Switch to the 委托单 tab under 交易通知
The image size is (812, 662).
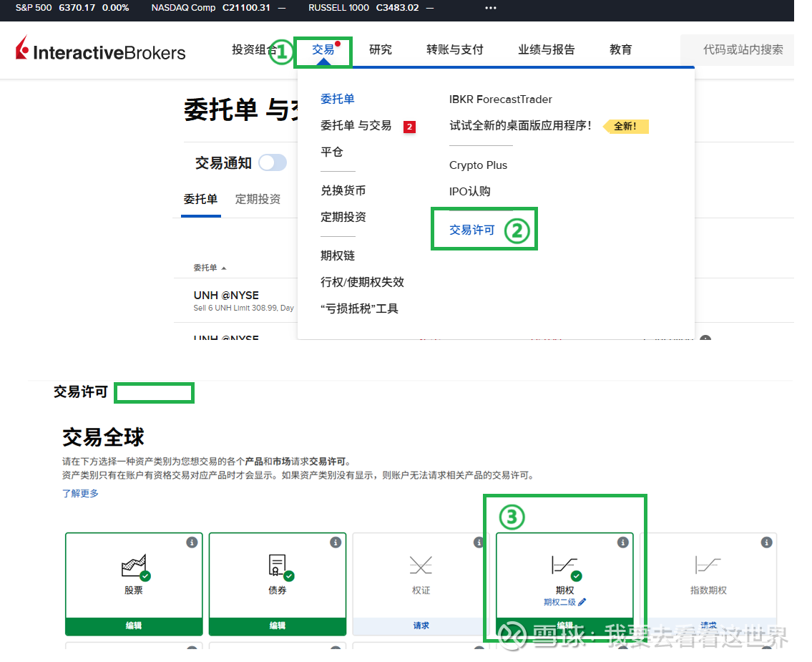coord(201,200)
